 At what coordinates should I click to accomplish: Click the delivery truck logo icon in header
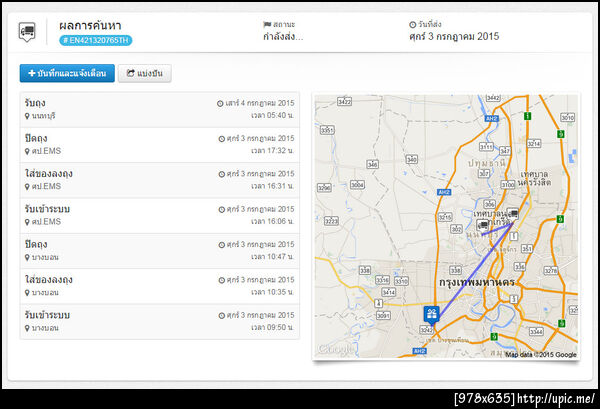27,32
